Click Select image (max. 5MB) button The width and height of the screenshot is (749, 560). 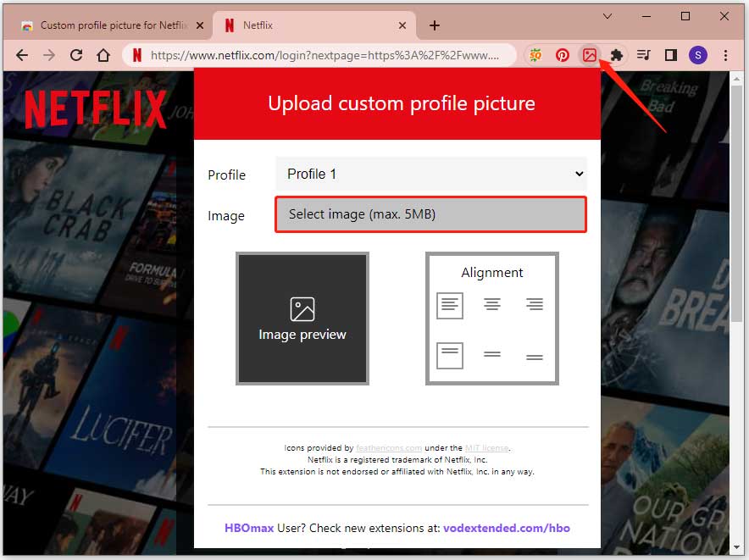431,214
